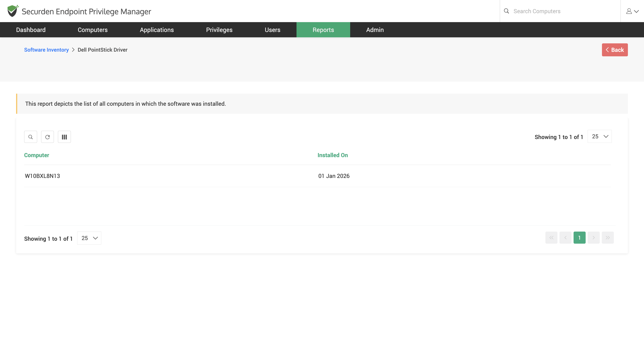The width and height of the screenshot is (644, 363).
Task: Click the 01 Jan 2026 install date
Action: (334, 176)
